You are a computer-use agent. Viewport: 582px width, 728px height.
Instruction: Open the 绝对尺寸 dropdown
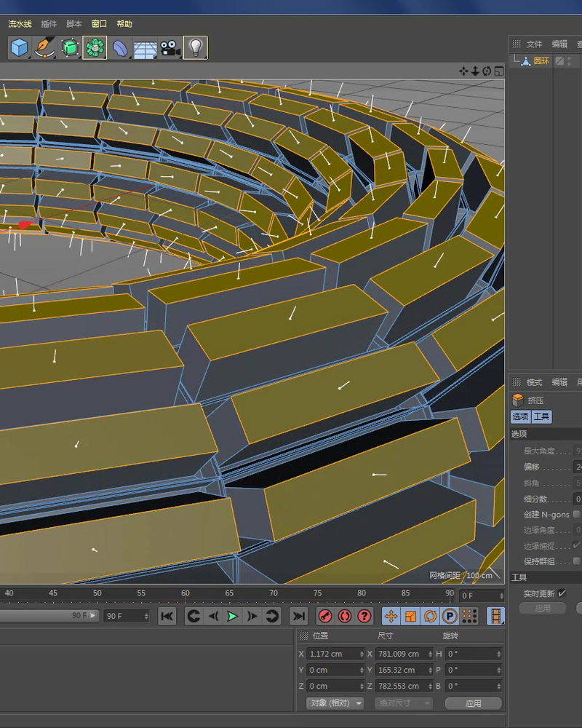404,703
